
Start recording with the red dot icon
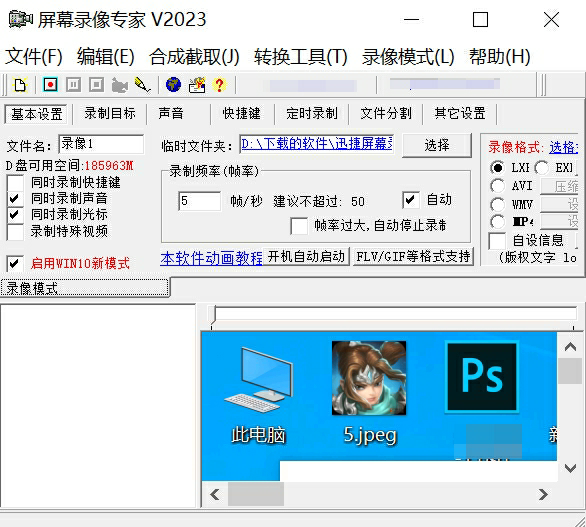pyautogui.click(x=50, y=85)
